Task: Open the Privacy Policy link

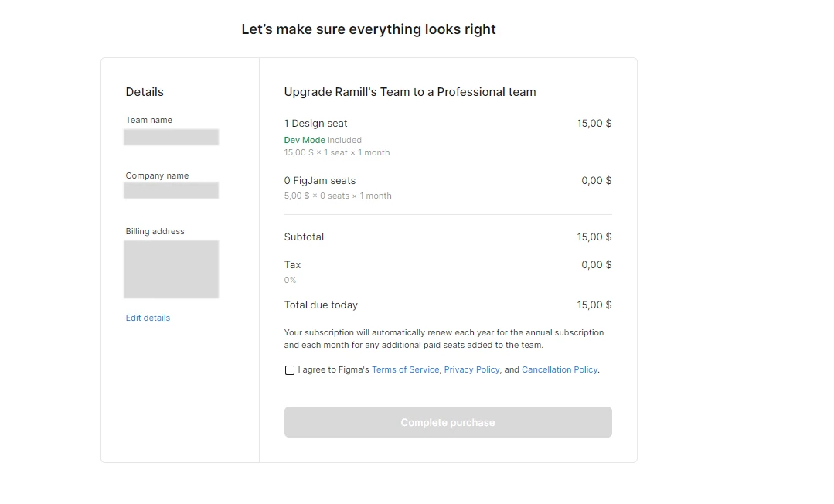Action: point(471,369)
